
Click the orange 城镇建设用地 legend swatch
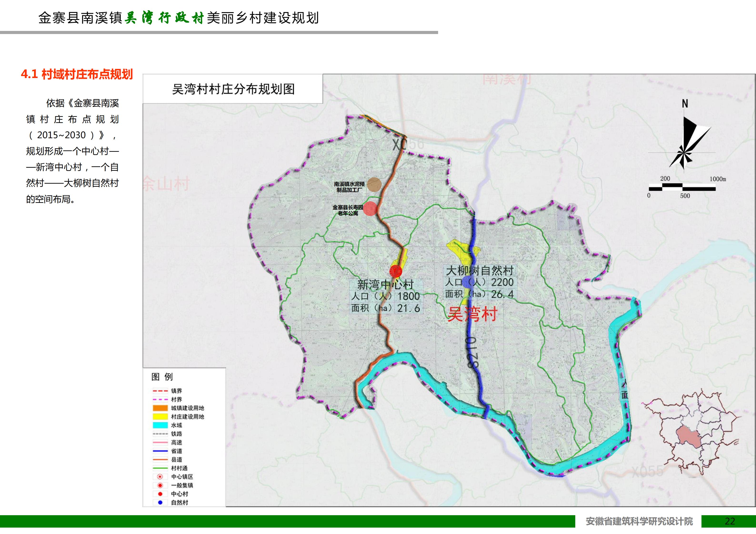coord(160,408)
